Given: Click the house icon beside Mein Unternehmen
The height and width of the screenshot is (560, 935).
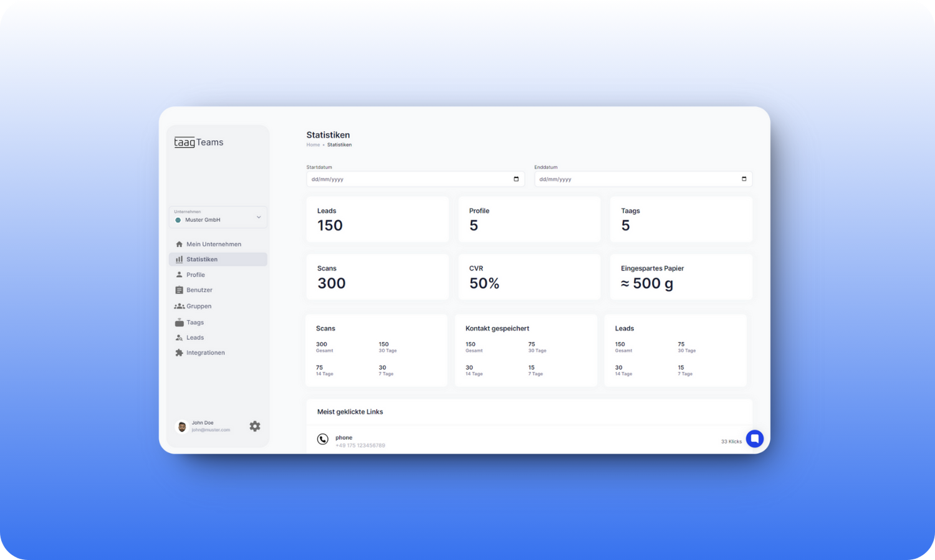Looking at the screenshot, I should coord(180,244).
